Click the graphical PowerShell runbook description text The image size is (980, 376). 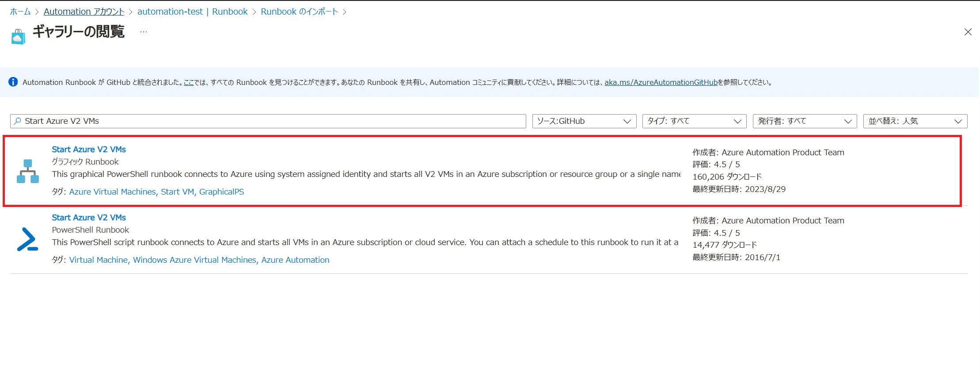(x=366, y=174)
